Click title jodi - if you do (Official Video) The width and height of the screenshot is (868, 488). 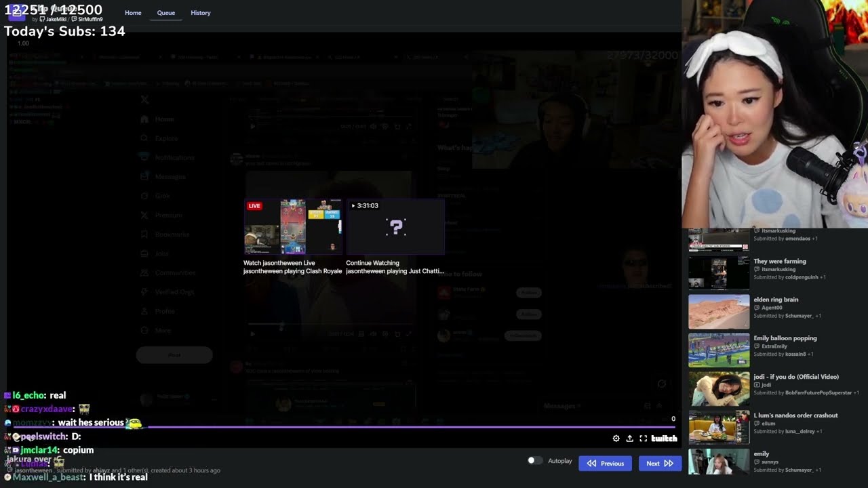(796, 377)
